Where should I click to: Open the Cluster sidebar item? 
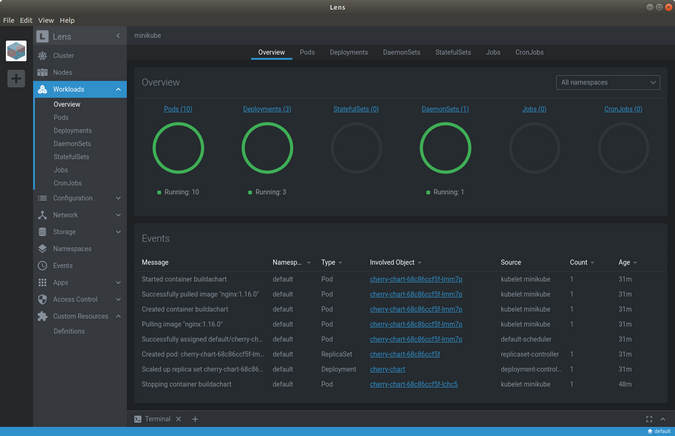pos(63,56)
